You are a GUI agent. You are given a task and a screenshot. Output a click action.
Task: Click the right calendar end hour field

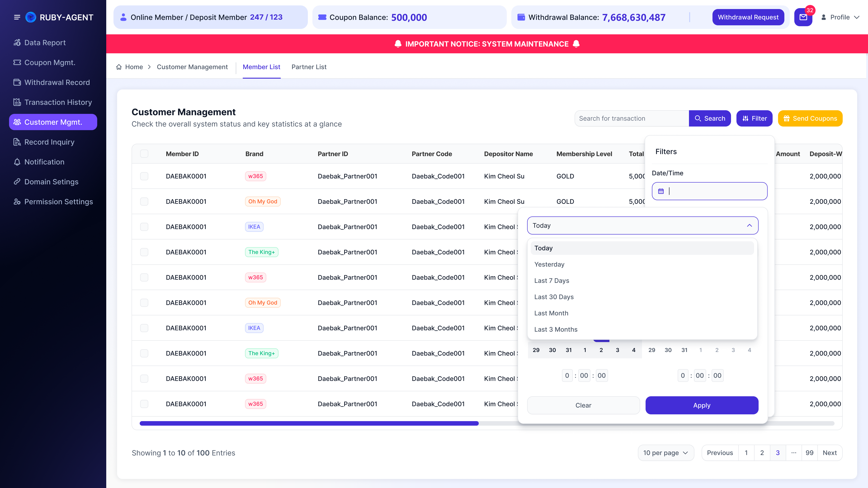[683, 375]
